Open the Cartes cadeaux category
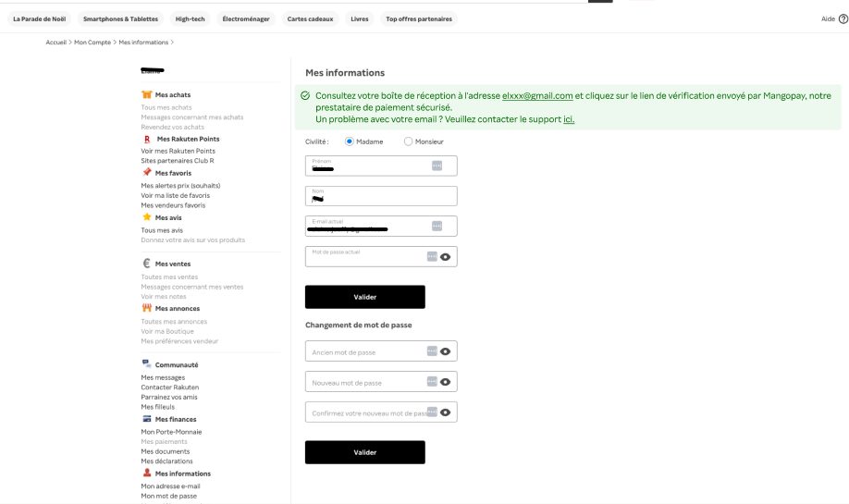 (x=310, y=18)
